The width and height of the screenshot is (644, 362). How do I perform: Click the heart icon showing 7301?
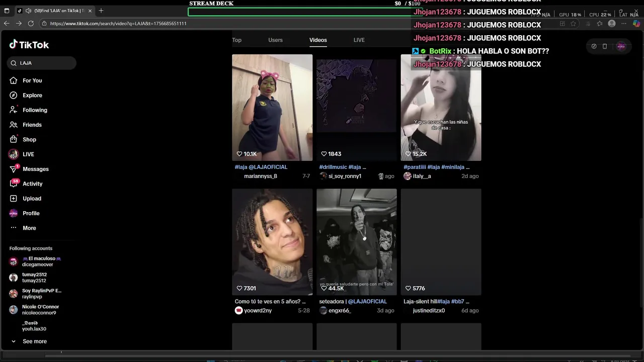[239, 288]
